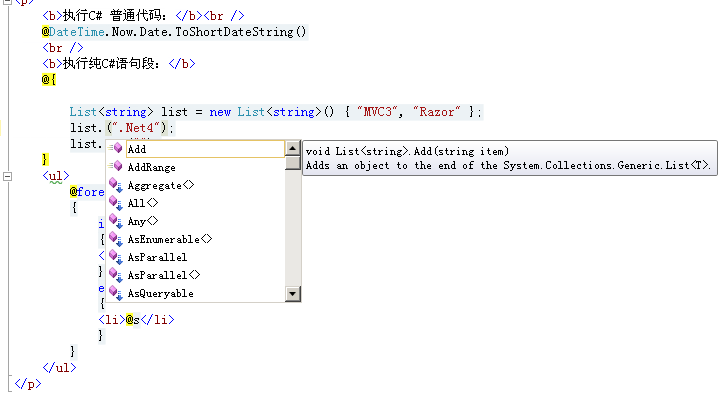Click the 执行C# 普通代码 bold text
728x397 pixels.
coord(115,16)
